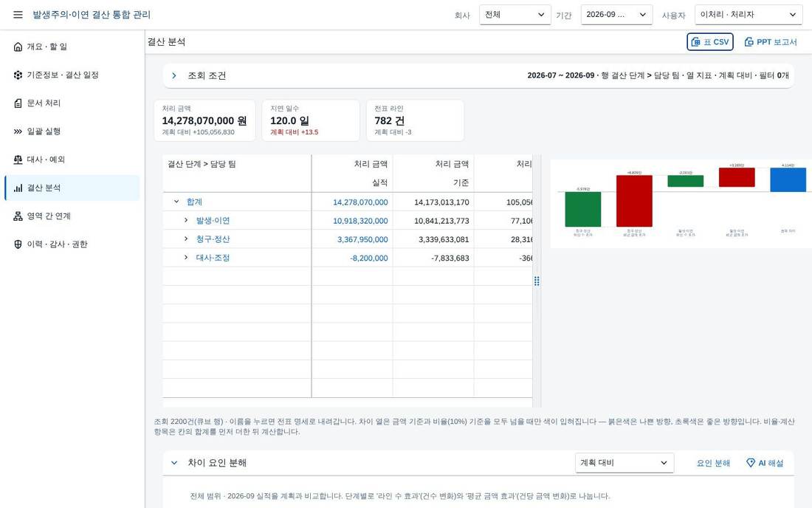Click the chevrons icon beside 일괄 실행
The height and width of the screenshot is (508, 812).
click(x=18, y=131)
